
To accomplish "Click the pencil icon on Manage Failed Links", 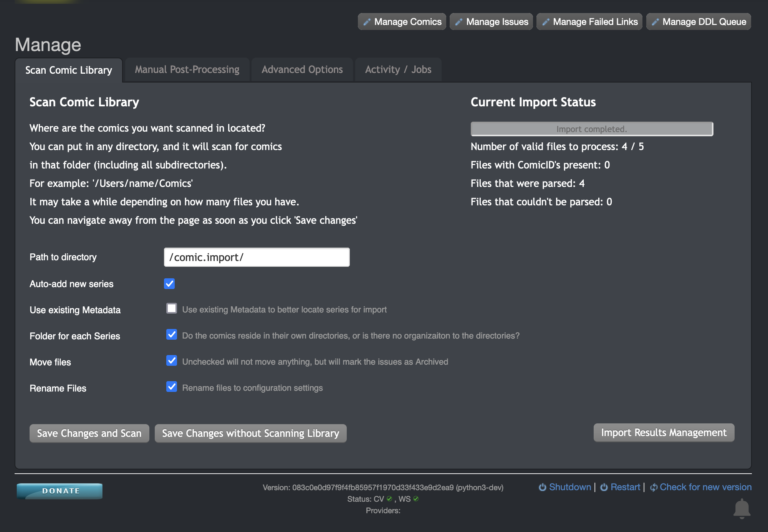I will (x=545, y=21).
